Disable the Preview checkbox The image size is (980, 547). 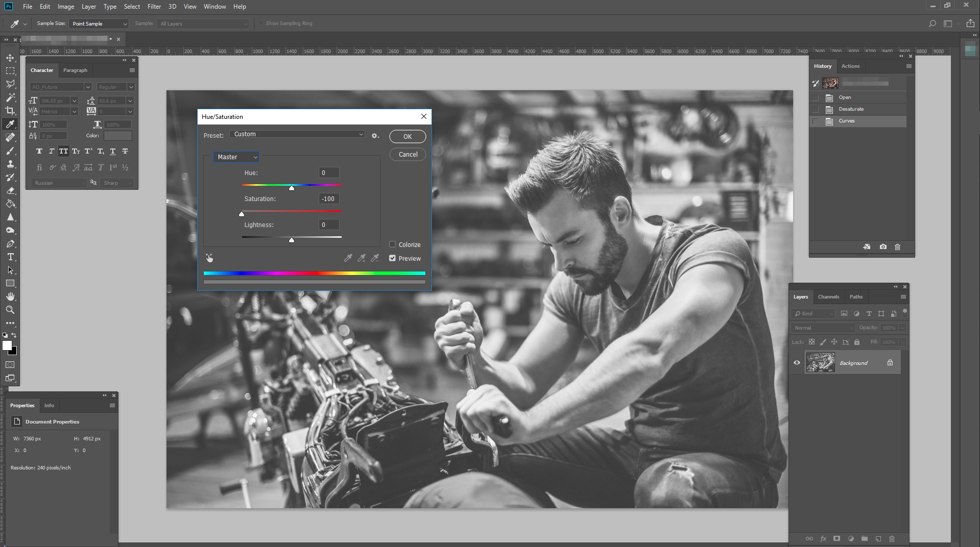[x=392, y=258]
